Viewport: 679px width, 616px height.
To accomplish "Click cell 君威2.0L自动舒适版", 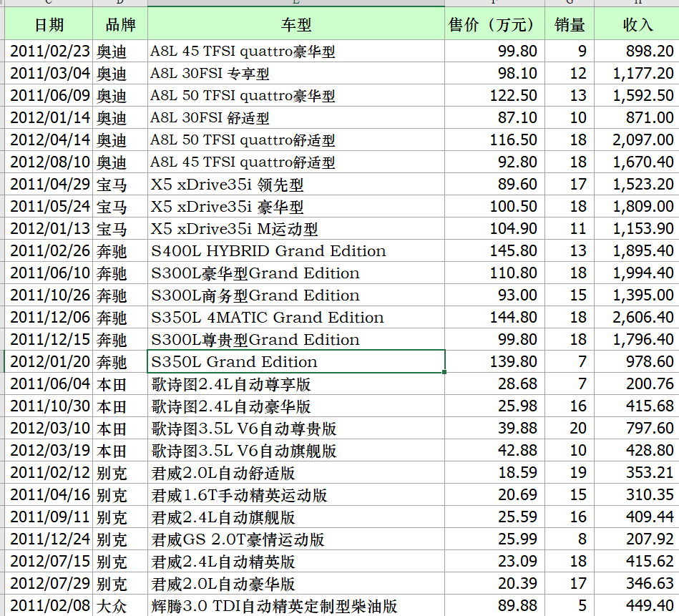I will pos(295,473).
